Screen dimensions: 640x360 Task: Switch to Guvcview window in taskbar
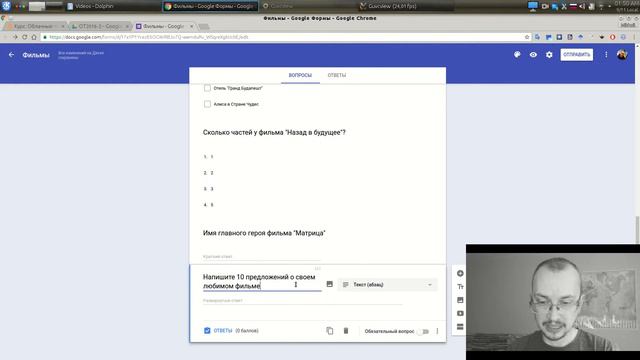pyautogui.click(x=406, y=6)
